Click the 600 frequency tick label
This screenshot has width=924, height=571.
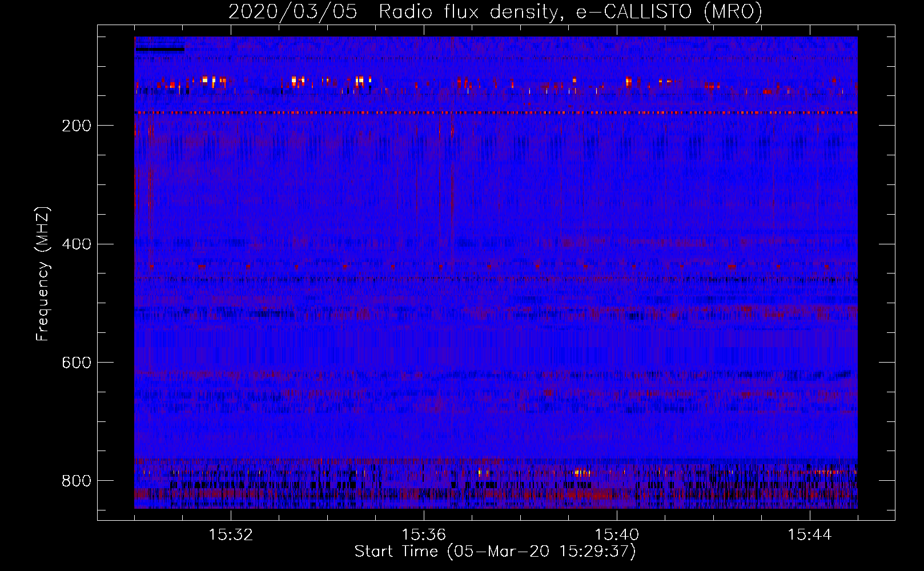[76, 363]
